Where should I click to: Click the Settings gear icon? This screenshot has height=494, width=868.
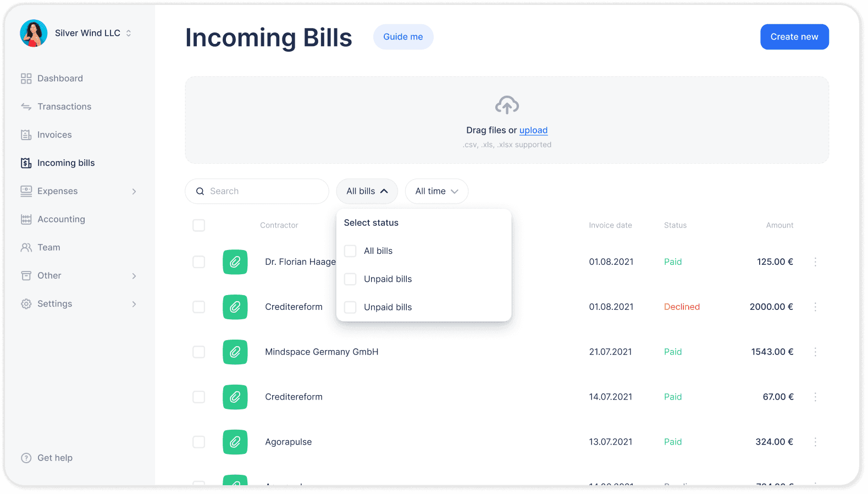pyautogui.click(x=26, y=304)
